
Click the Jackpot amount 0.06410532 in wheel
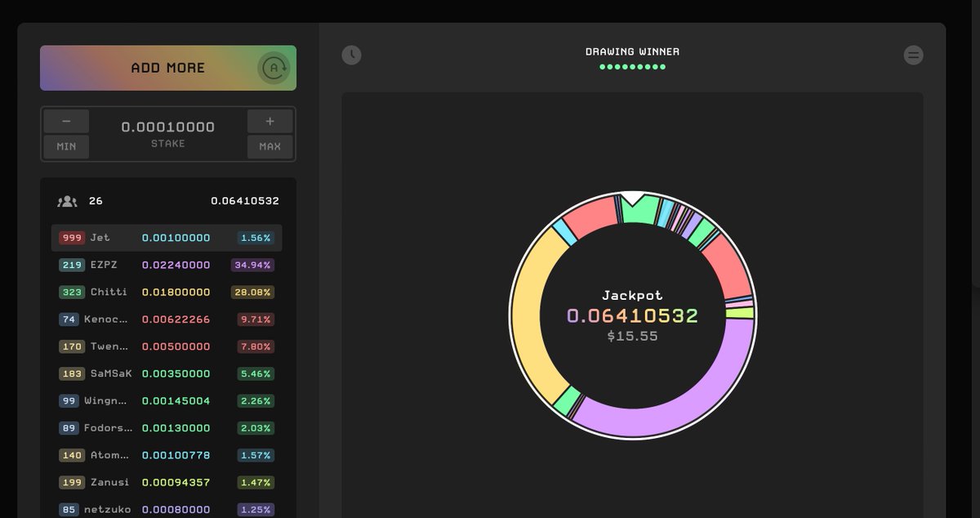point(633,315)
